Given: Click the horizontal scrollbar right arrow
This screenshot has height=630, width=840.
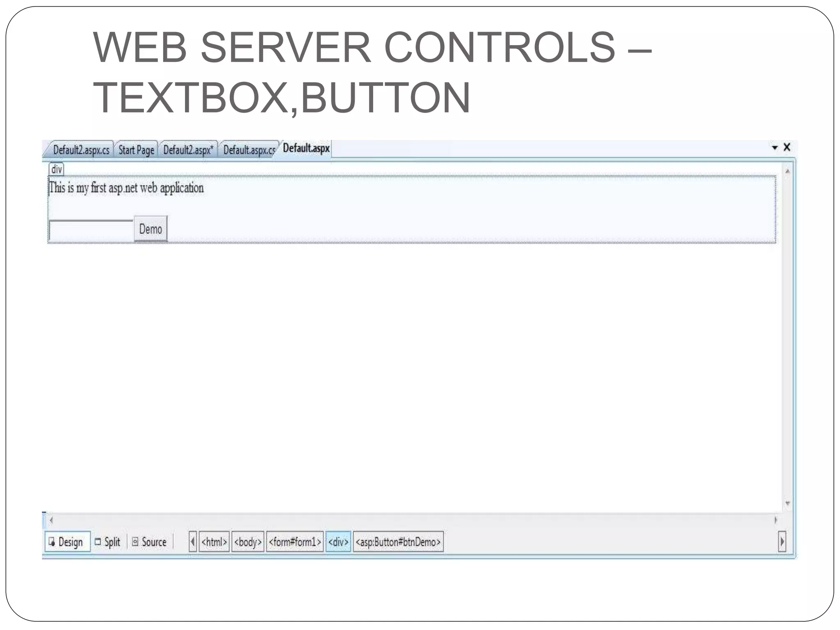Looking at the screenshot, I should tap(776, 520).
